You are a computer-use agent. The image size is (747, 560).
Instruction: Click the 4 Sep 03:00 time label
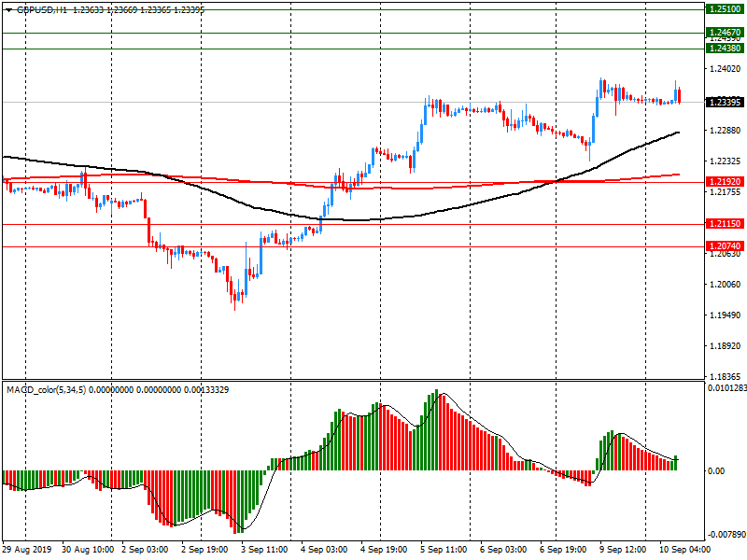click(324, 550)
